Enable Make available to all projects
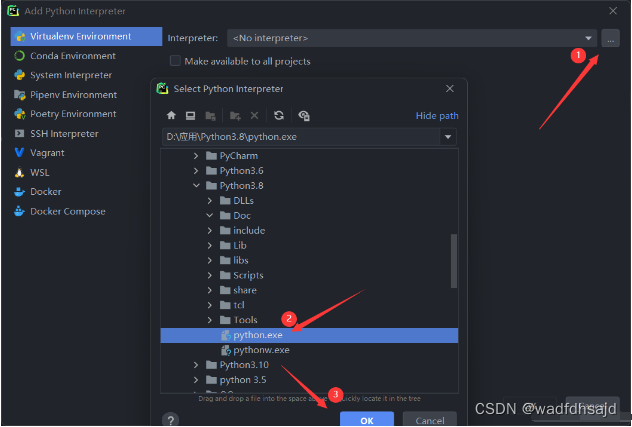The height and width of the screenshot is (427, 632). 175,61
